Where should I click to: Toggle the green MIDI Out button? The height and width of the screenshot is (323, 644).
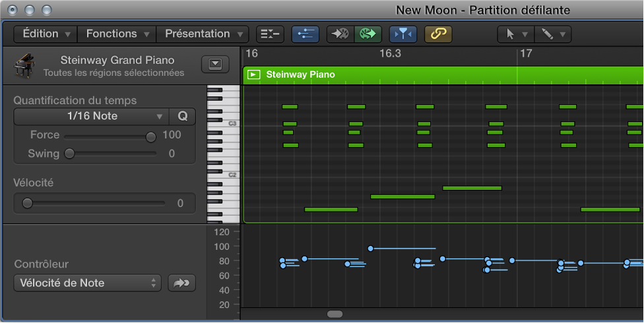[x=368, y=34]
